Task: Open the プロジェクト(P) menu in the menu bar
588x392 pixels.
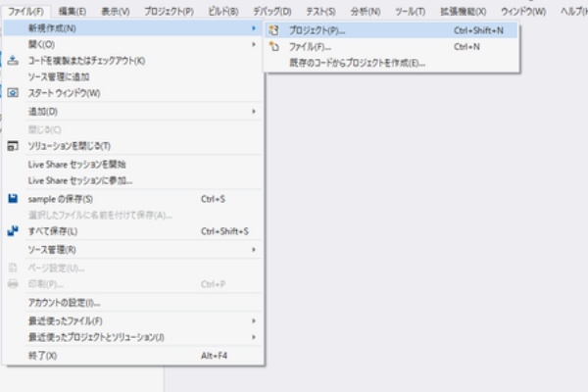Action: pos(170,12)
